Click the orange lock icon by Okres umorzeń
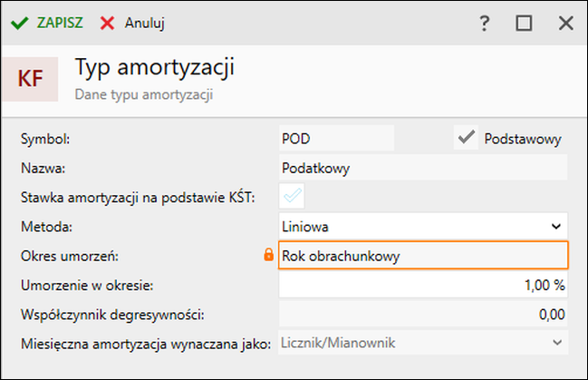Image resolution: width=588 pixels, height=380 pixels. (x=268, y=255)
